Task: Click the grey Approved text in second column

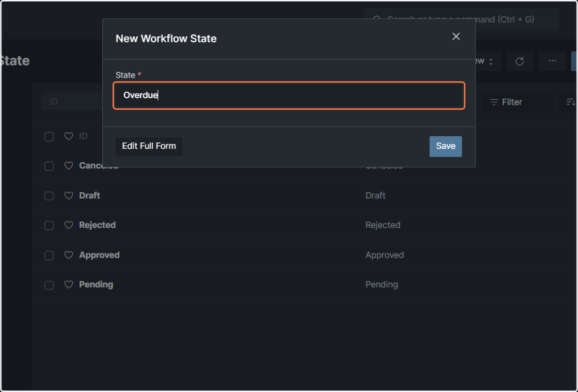Action: point(385,255)
